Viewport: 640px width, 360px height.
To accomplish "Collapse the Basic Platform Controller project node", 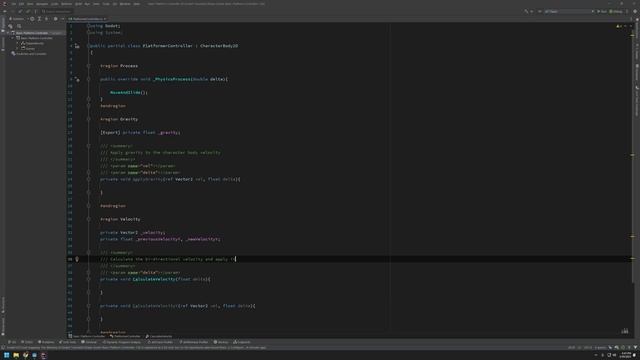I will pyautogui.click(x=13, y=38).
